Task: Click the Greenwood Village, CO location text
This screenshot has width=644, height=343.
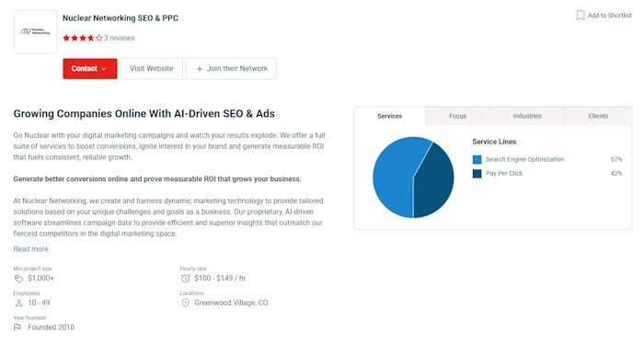Action: coord(231,303)
